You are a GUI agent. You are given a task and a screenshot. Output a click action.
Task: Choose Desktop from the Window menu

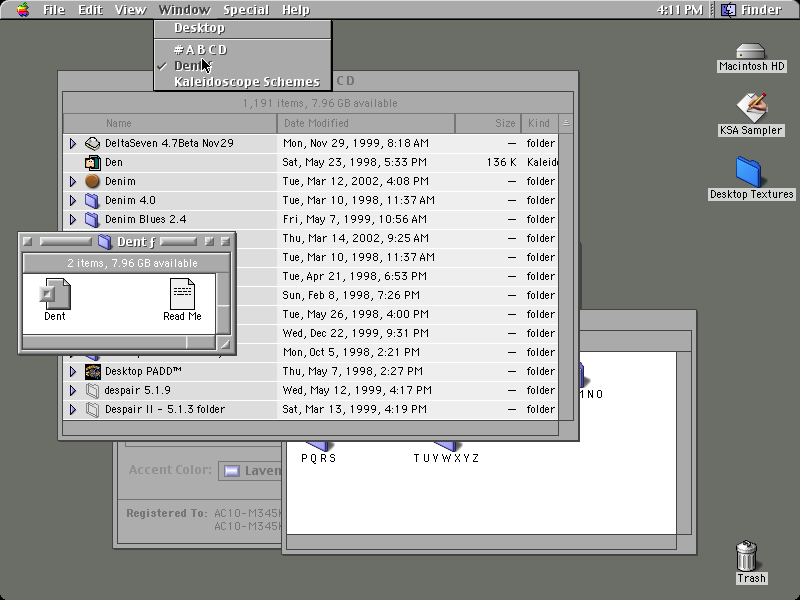click(243, 28)
